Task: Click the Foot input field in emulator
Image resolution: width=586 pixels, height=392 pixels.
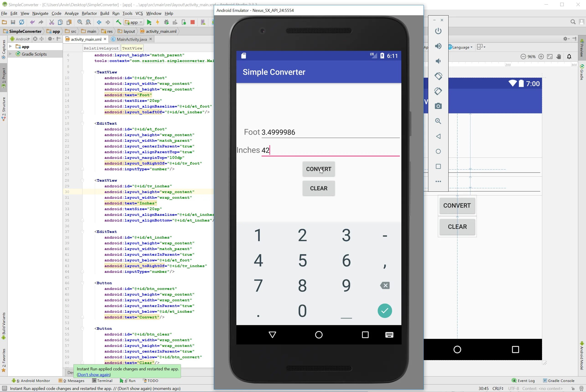Action: click(x=330, y=132)
